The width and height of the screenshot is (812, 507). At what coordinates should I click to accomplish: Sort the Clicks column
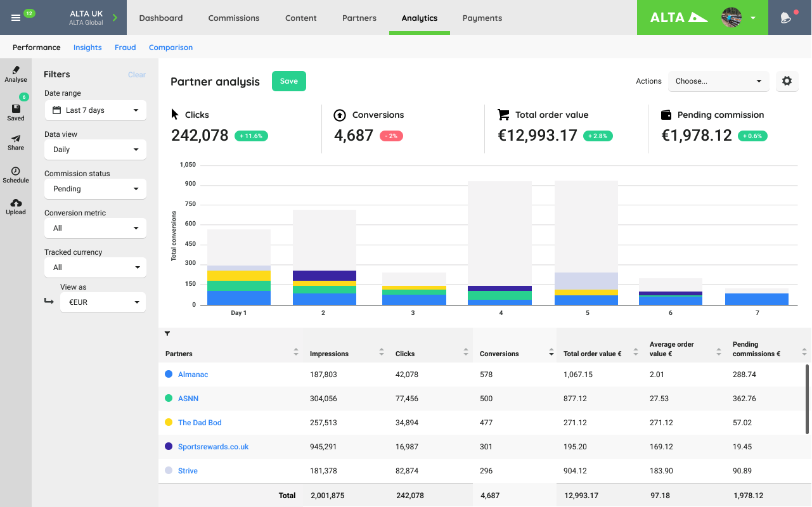[x=466, y=353]
